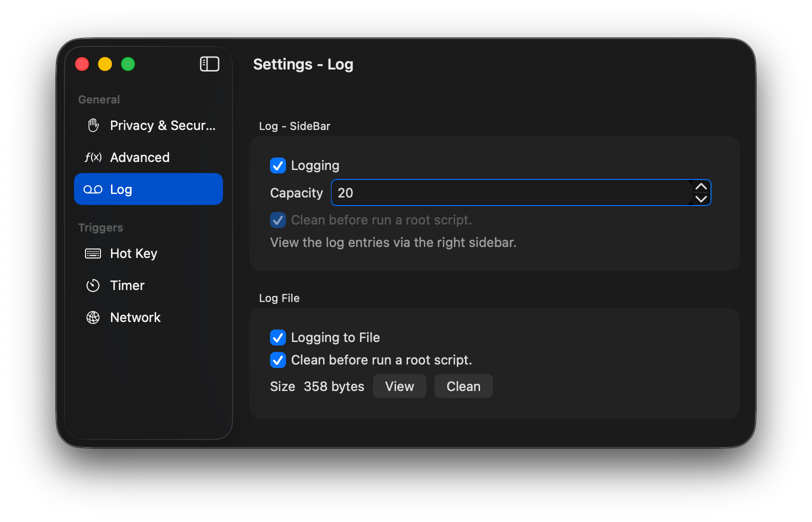Open the Advanced settings section
The width and height of the screenshot is (812, 522).
[139, 157]
